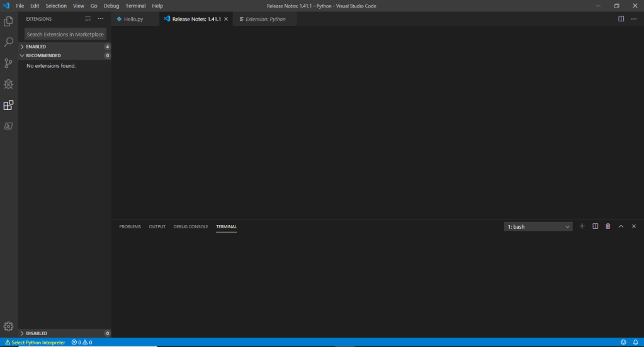The height and width of the screenshot is (347, 644).
Task: Maximize the terminal panel size
Action: tap(621, 226)
